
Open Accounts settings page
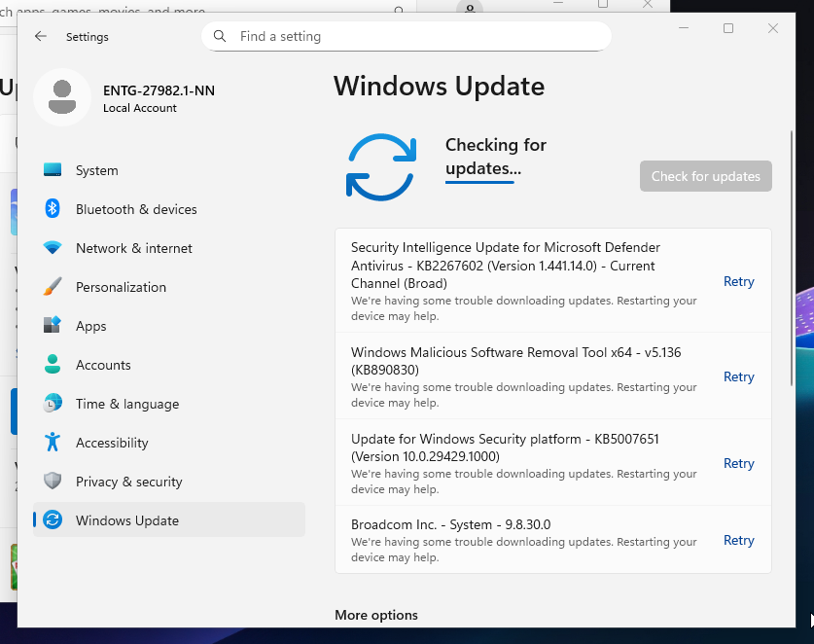[169, 365]
